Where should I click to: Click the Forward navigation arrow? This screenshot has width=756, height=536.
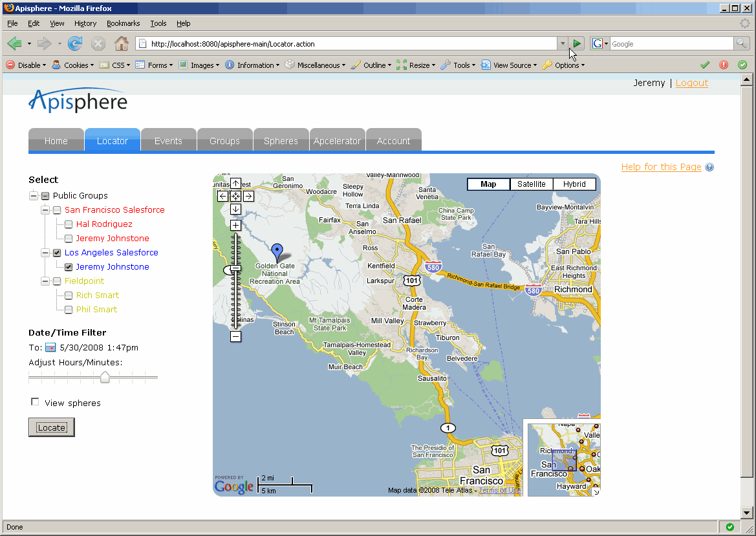(x=45, y=44)
